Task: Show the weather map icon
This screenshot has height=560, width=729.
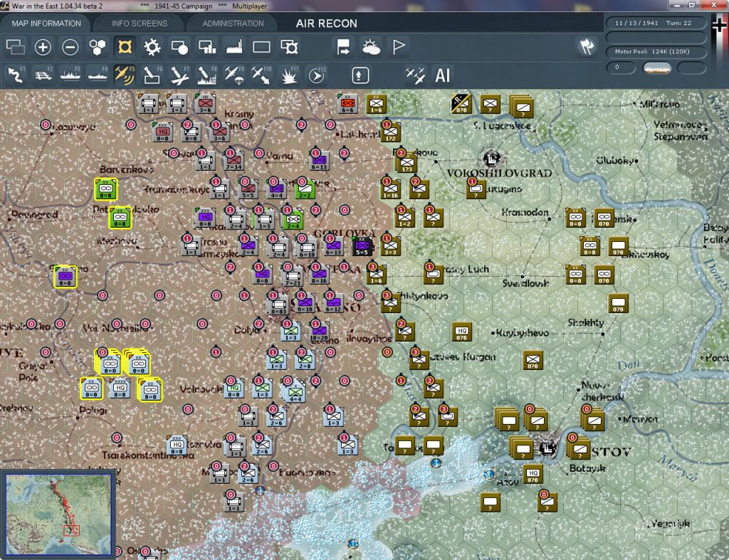Action: pos(371,47)
